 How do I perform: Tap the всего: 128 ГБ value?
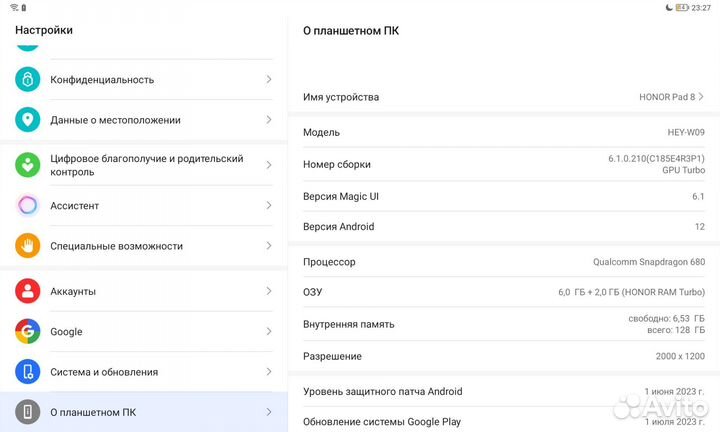676,330
